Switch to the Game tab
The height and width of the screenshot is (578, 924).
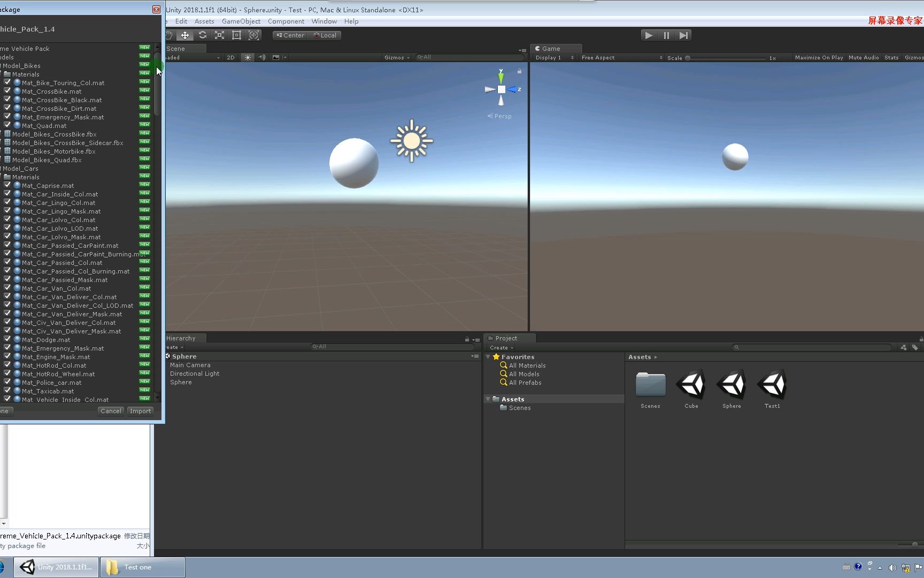click(556, 48)
